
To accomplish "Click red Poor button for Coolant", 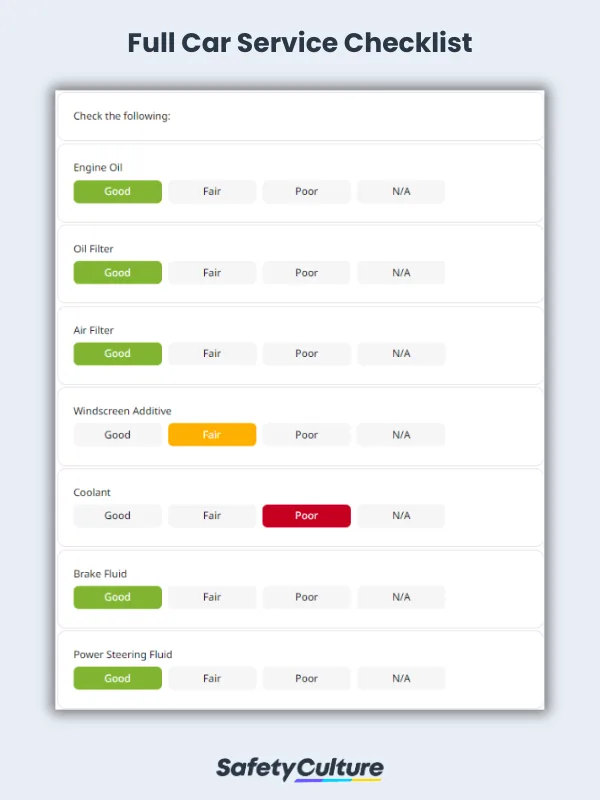I will (306, 516).
